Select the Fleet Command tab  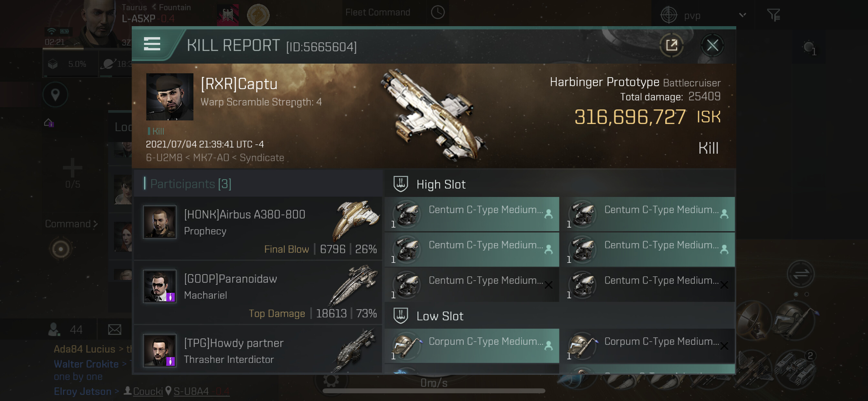point(378,13)
